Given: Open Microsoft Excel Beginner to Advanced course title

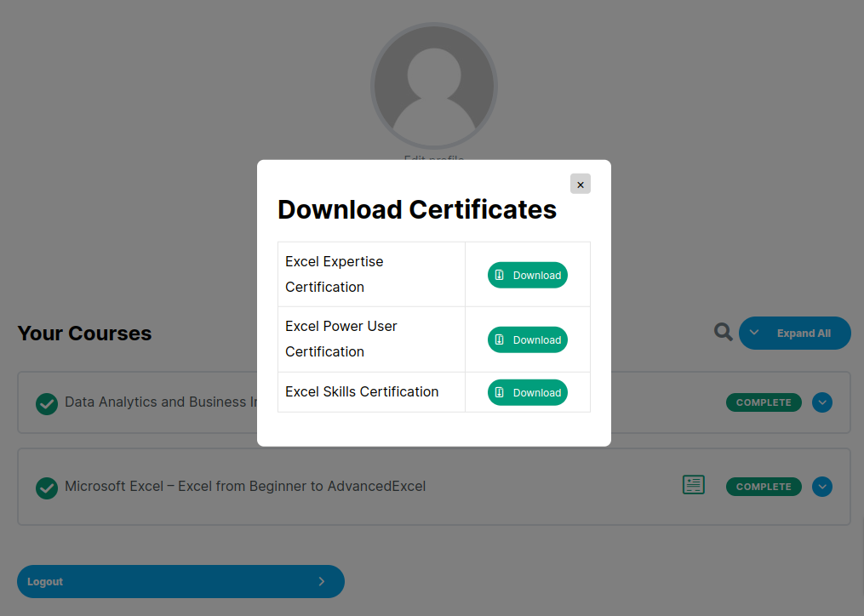Looking at the screenshot, I should coord(245,487).
